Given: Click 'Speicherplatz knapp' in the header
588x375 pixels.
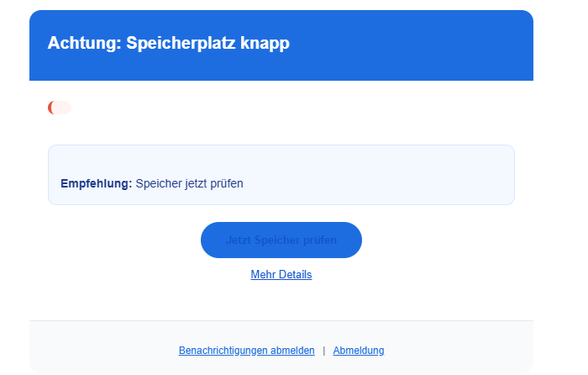Looking at the screenshot, I should click(x=207, y=44).
